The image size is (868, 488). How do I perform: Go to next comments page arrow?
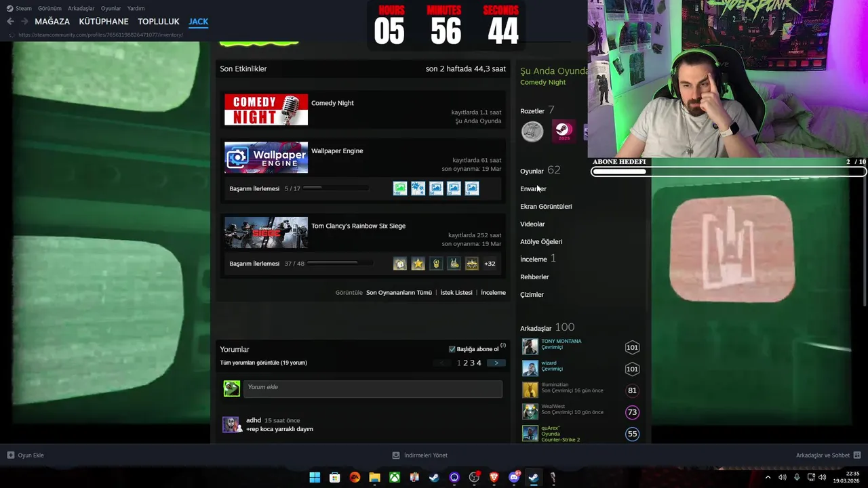(496, 363)
